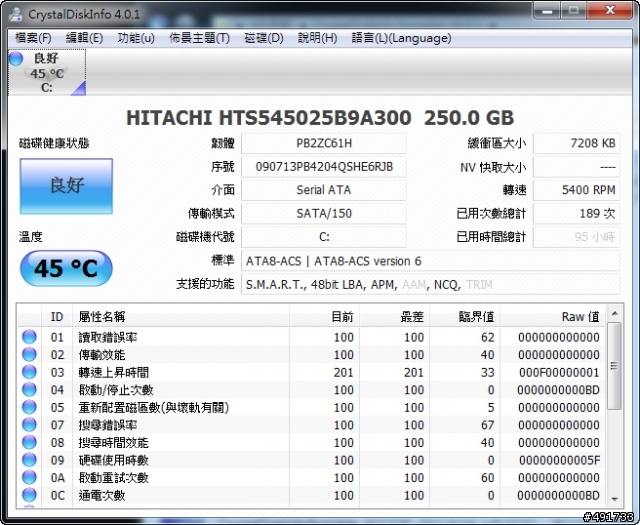This screenshot has height=525, width=640.
Task: Click the 磁碟健康狀態 label
Action: click(x=54, y=143)
